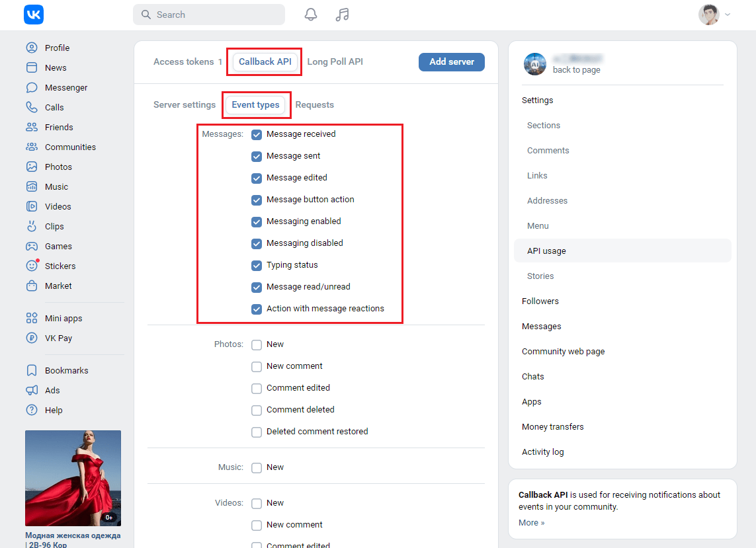
Task: Click inside the Search field
Action: (209, 15)
